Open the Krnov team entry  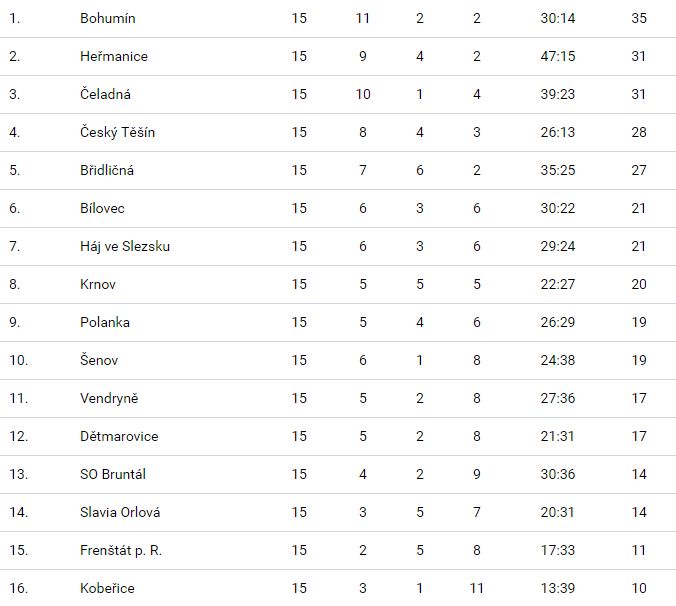pos(98,285)
